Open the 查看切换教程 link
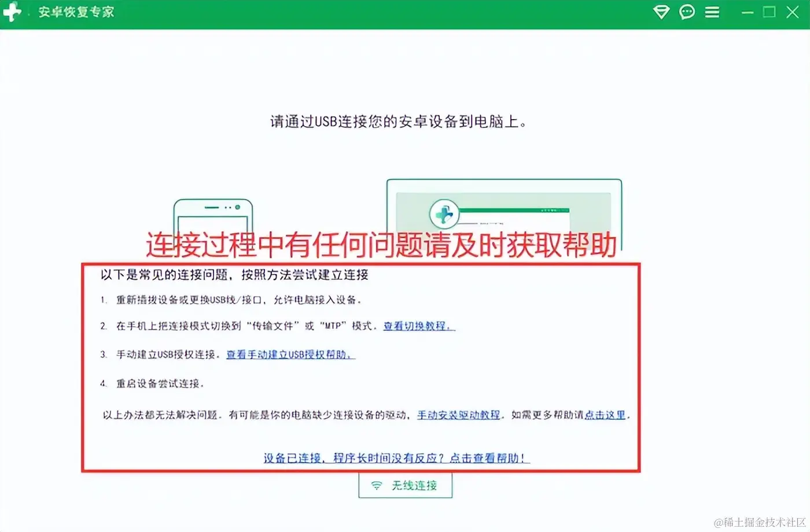The image size is (810, 532). click(x=419, y=326)
